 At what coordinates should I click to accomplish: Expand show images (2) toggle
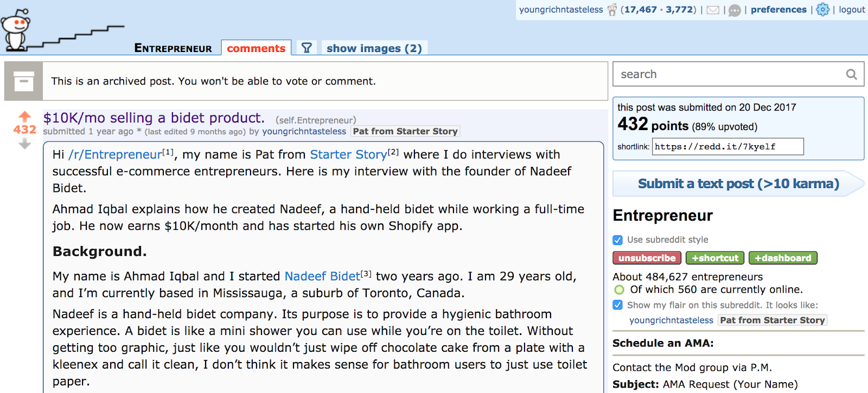374,48
